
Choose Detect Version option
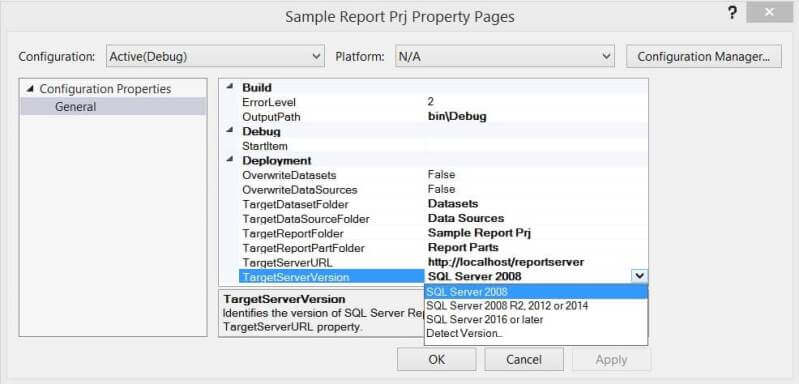[536, 334]
